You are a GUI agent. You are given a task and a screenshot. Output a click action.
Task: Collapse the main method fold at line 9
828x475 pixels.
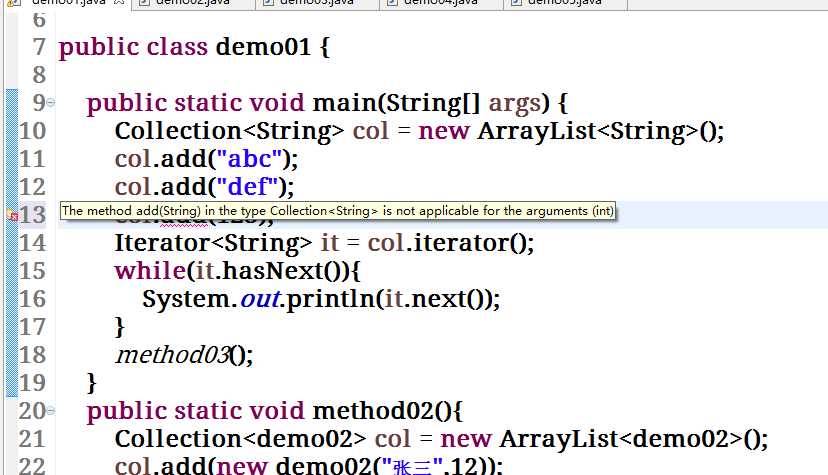coord(51,102)
